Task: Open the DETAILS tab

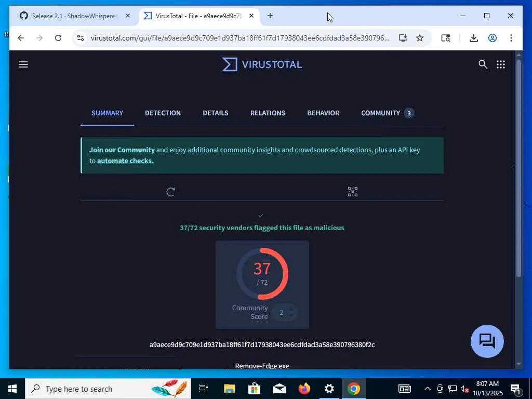Action: [216, 113]
